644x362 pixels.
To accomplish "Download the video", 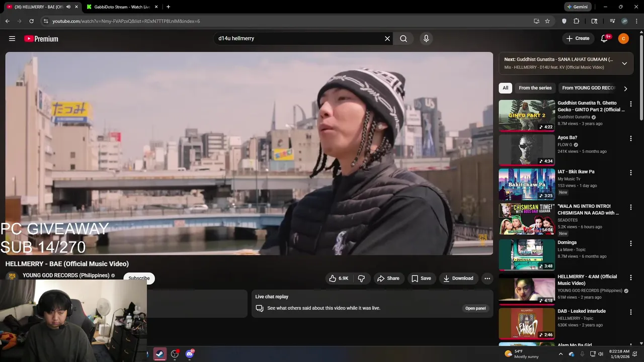I will 458,279.
